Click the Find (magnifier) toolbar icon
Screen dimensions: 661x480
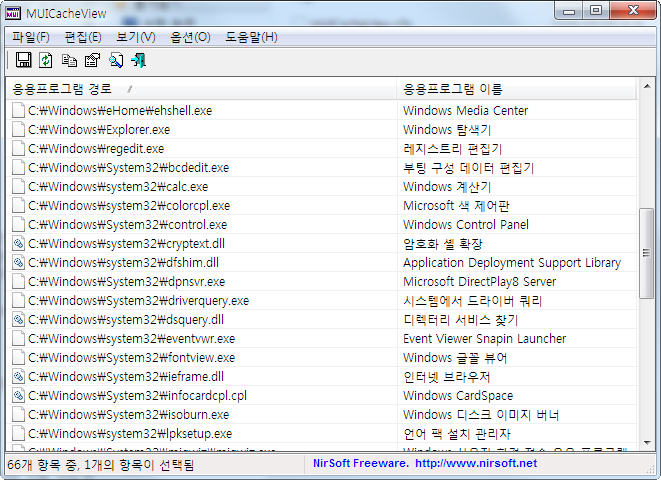click(x=116, y=61)
